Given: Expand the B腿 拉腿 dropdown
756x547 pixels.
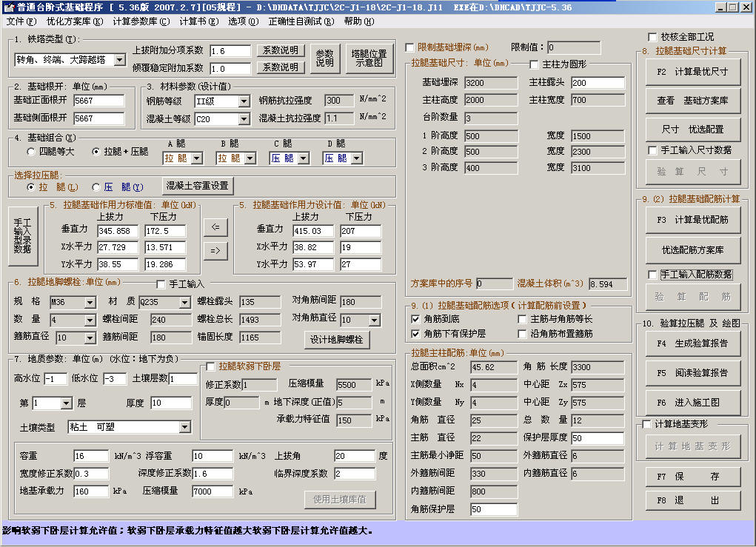Looking at the screenshot, I should click(x=250, y=158).
